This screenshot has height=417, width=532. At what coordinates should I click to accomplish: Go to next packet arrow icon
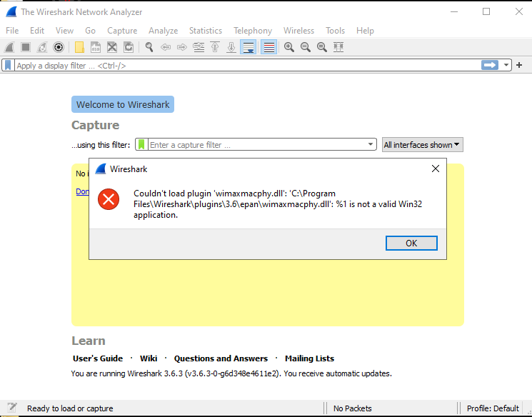(182, 47)
